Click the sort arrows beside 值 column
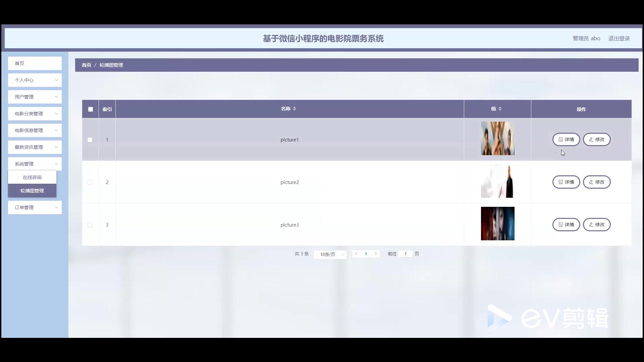The height and width of the screenshot is (362, 644). click(x=500, y=109)
